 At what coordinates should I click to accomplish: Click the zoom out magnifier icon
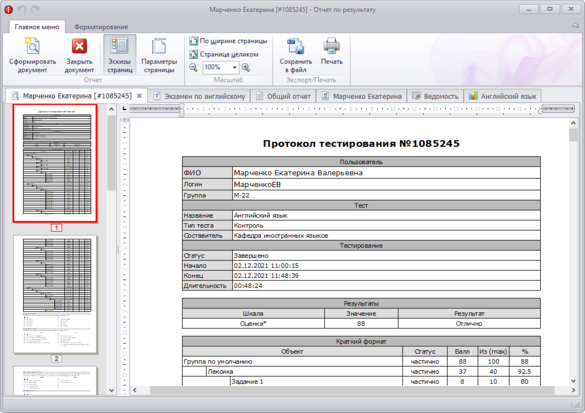[x=193, y=68]
